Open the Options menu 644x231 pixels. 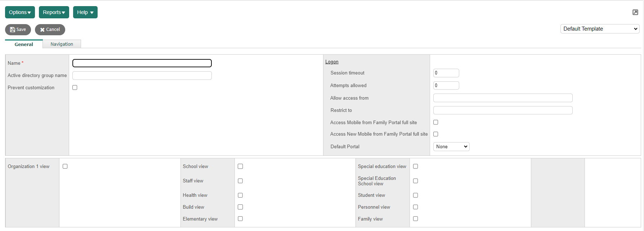click(20, 12)
